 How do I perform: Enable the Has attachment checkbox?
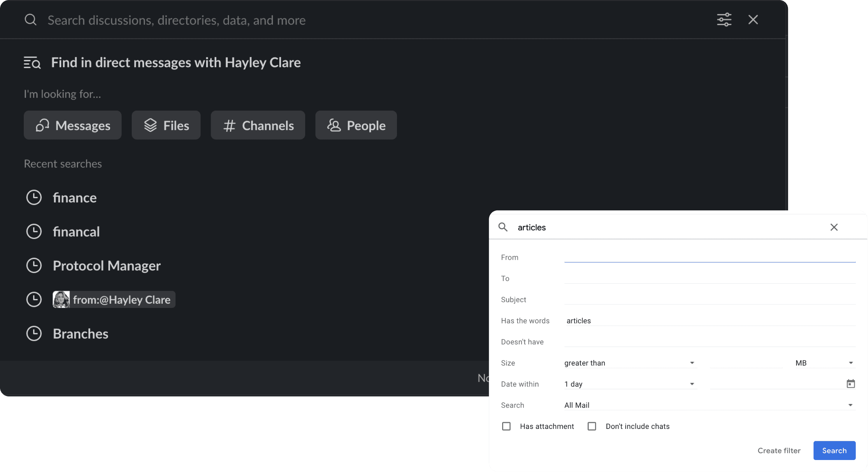pyautogui.click(x=506, y=426)
